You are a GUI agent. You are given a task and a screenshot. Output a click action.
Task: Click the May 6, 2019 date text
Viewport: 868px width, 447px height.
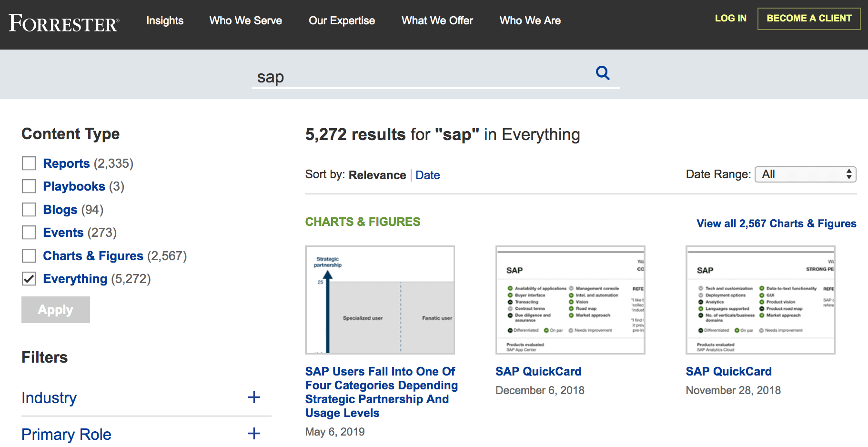tap(335, 432)
